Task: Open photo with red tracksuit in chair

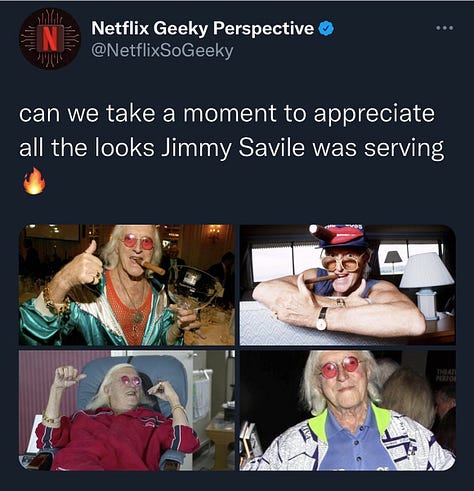Action: click(x=127, y=410)
